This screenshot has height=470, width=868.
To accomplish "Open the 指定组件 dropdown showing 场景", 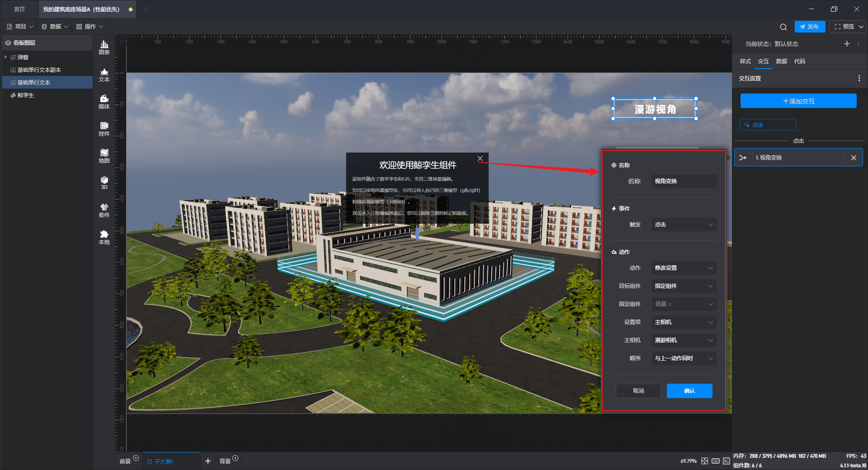I will (x=684, y=304).
